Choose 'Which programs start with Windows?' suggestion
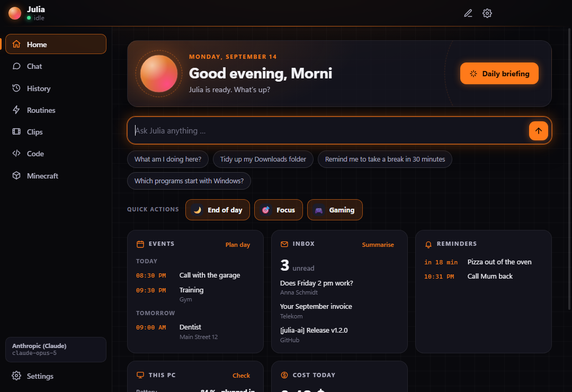572x392 pixels. click(x=189, y=181)
